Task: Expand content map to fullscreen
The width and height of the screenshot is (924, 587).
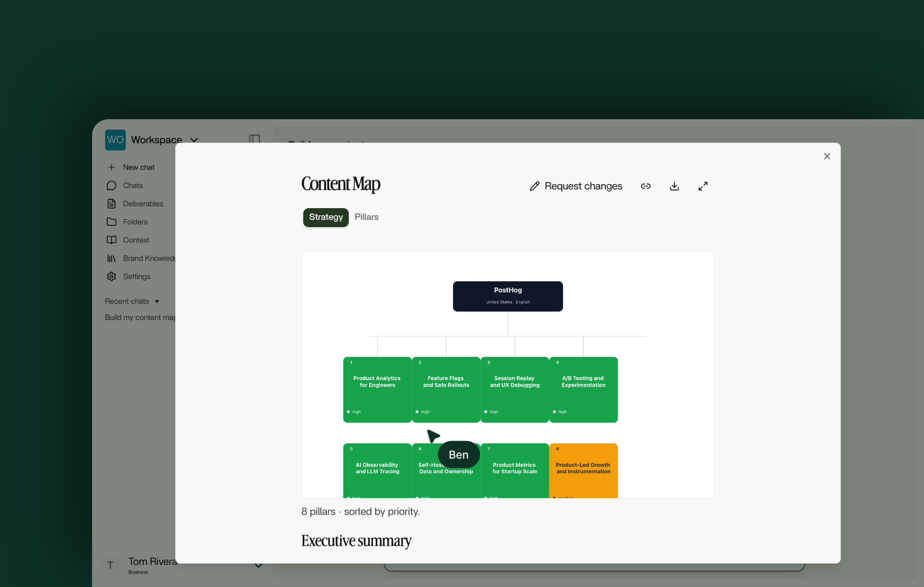Action: pos(703,186)
